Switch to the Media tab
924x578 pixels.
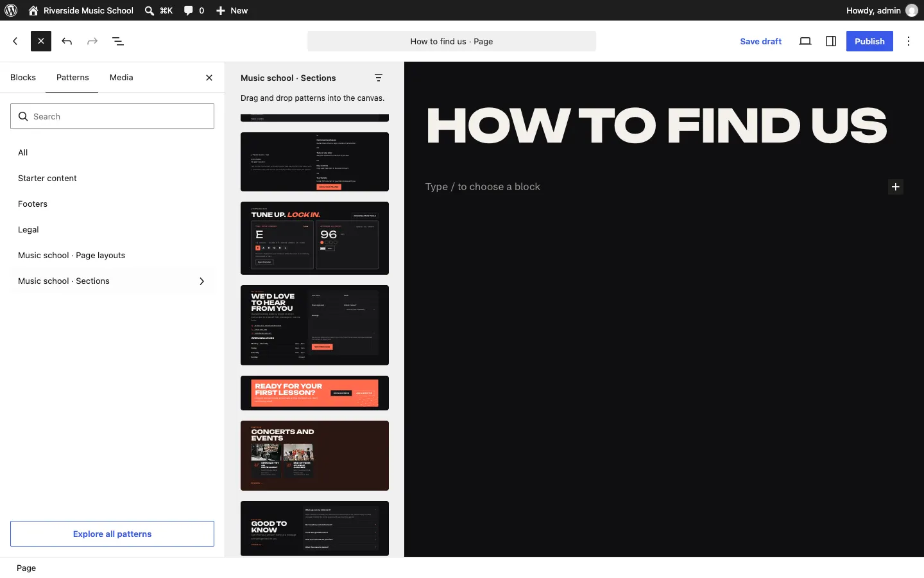(121, 78)
